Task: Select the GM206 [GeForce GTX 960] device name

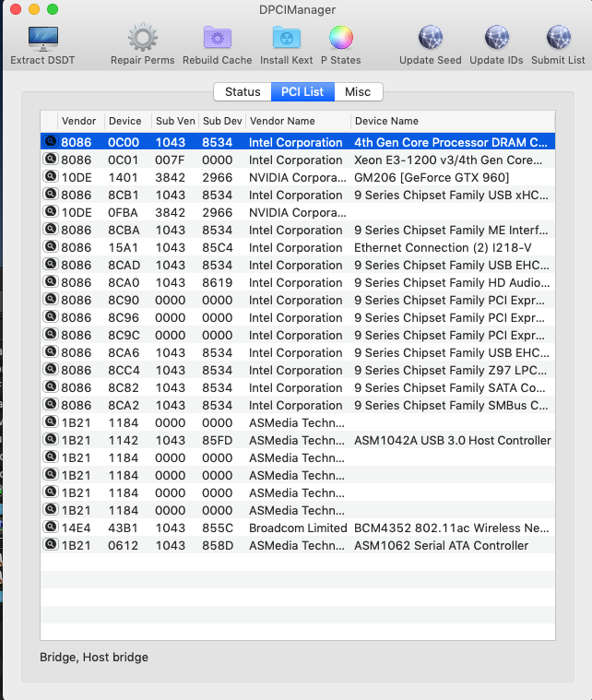Action: click(432, 178)
